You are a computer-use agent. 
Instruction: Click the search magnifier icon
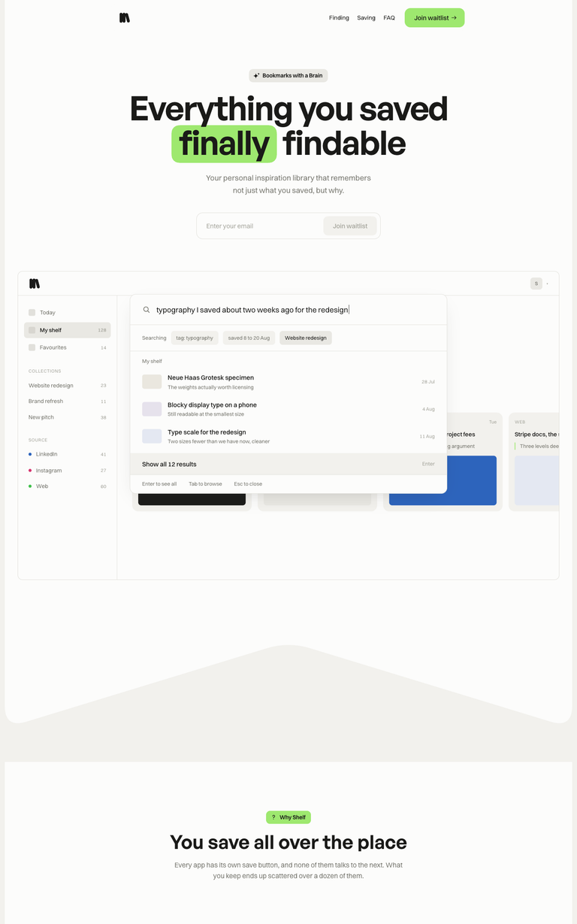tap(147, 310)
